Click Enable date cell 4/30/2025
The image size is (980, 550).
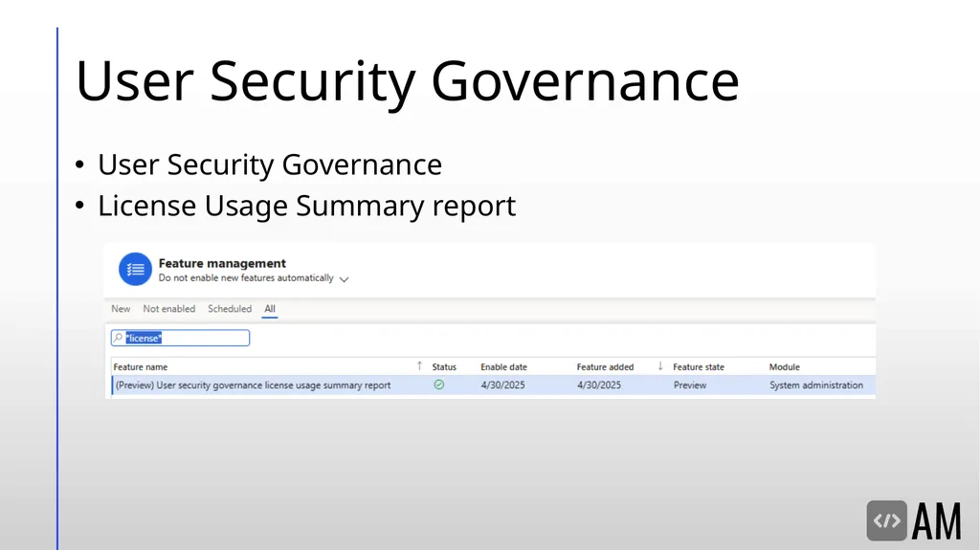(x=502, y=385)
